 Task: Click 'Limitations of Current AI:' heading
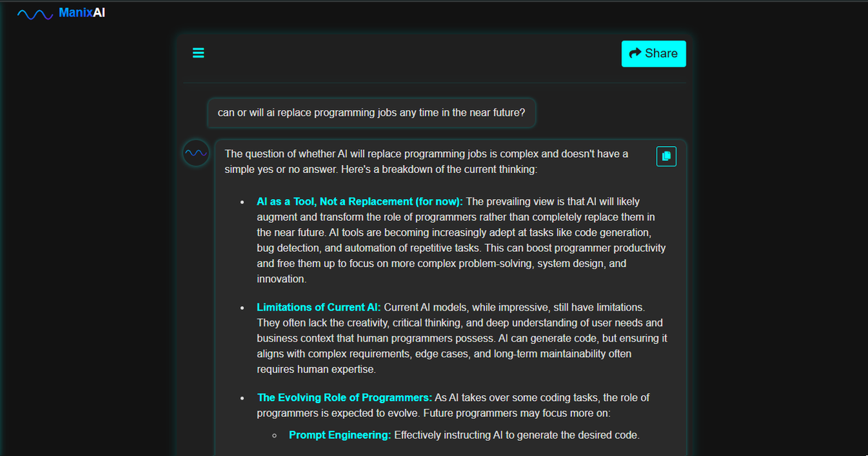(318, 308)
